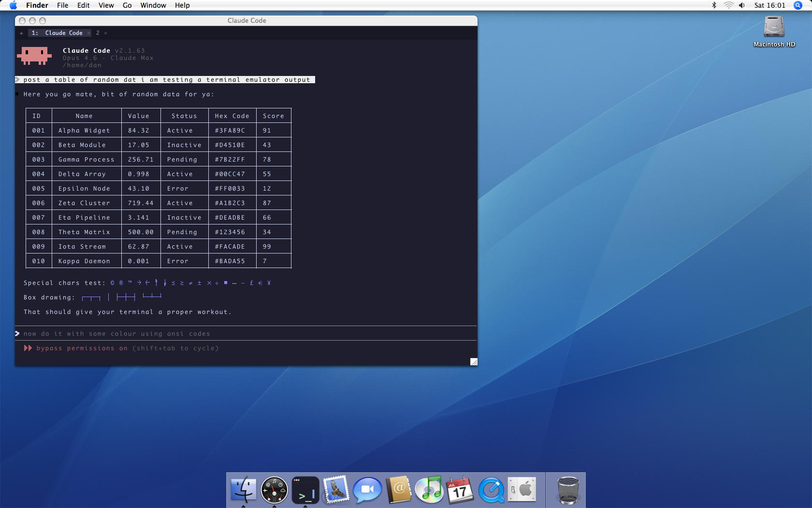Click the Claude Code pixel mascot logo
The height and width of the screenshot is (508, 812).
coord(34,56)
